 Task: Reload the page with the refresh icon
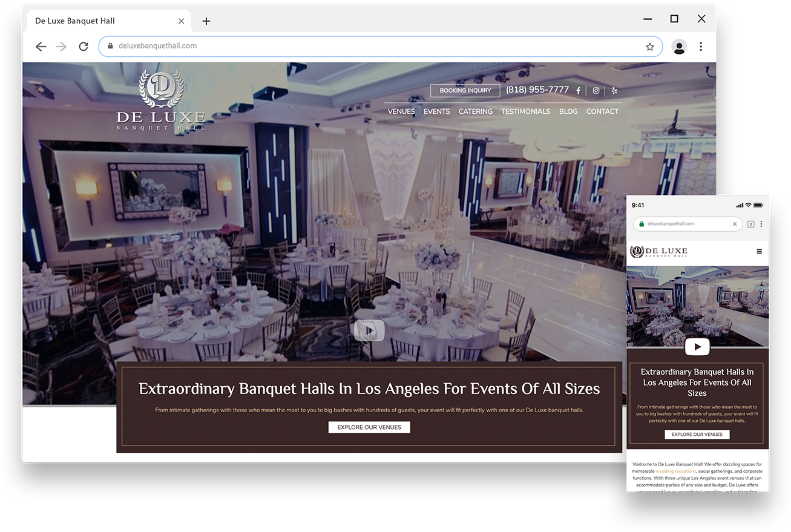[x=84, y=47]
